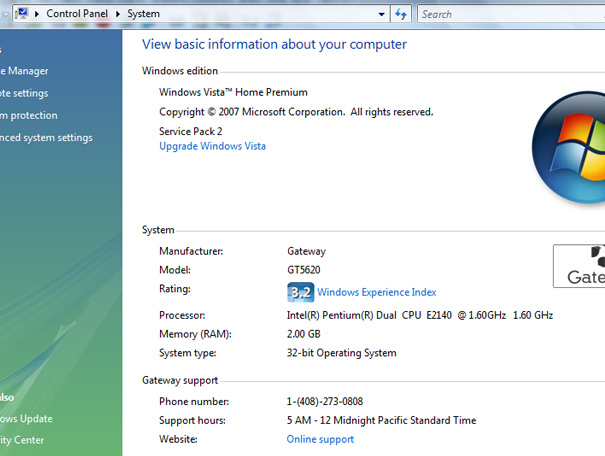The height and width of the screenshot is (456, 605).
Task: Click the computer icon in address bar
Action: pyautogui.click(x=21, y=14)
